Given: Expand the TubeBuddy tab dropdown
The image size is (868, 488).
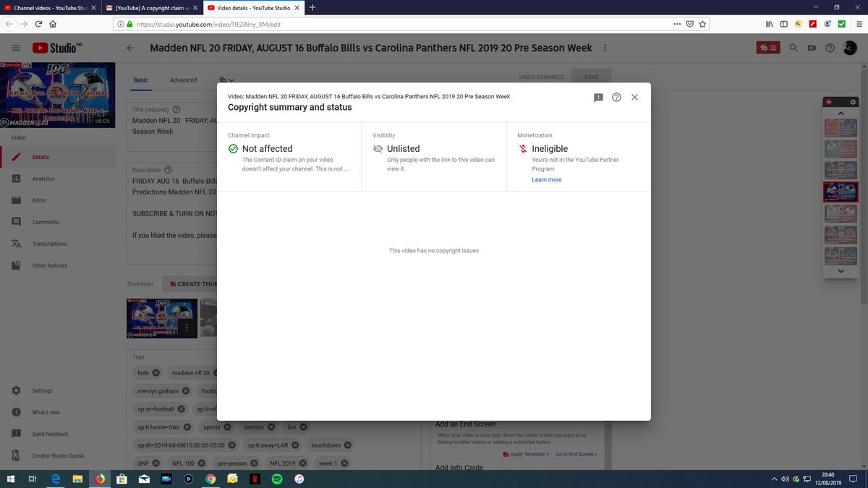Looking at the screenshot, I should pos(226,80).
